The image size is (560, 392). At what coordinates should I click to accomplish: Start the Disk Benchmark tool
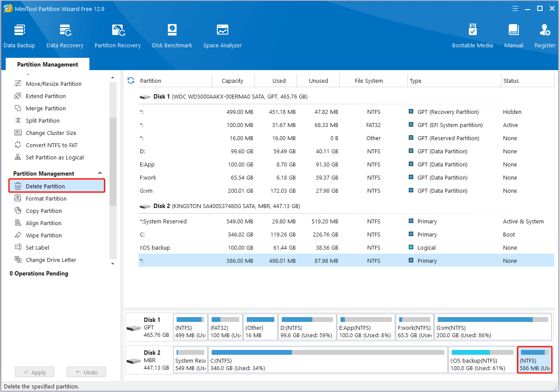[172, 36]
